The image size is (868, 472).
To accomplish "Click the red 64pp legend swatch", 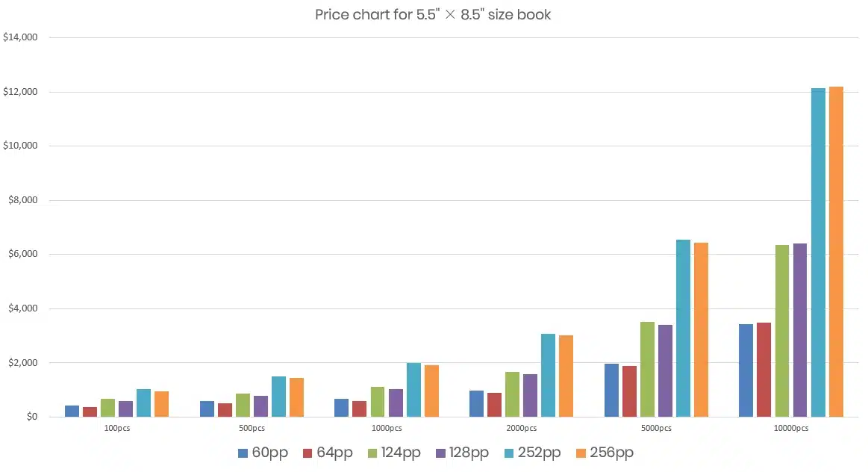I will [x=307, y=453].
